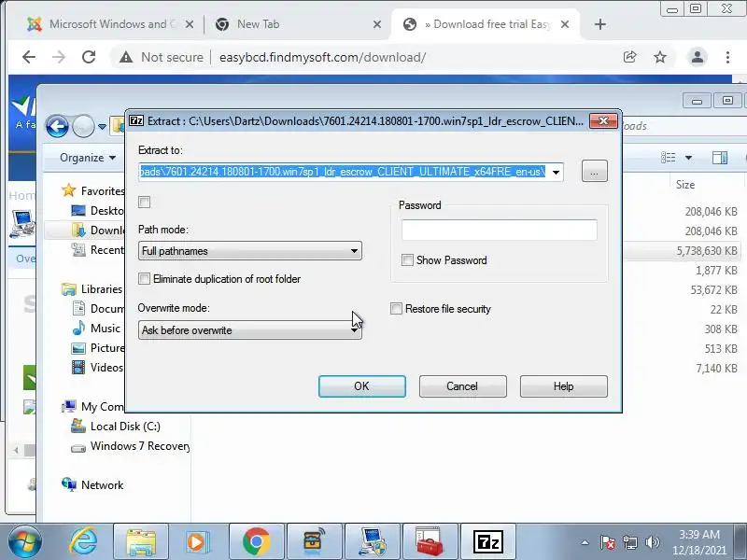Open a new Chrome tab
The width and height of the screenshot is (747, 560).
(x=600, y=24)
